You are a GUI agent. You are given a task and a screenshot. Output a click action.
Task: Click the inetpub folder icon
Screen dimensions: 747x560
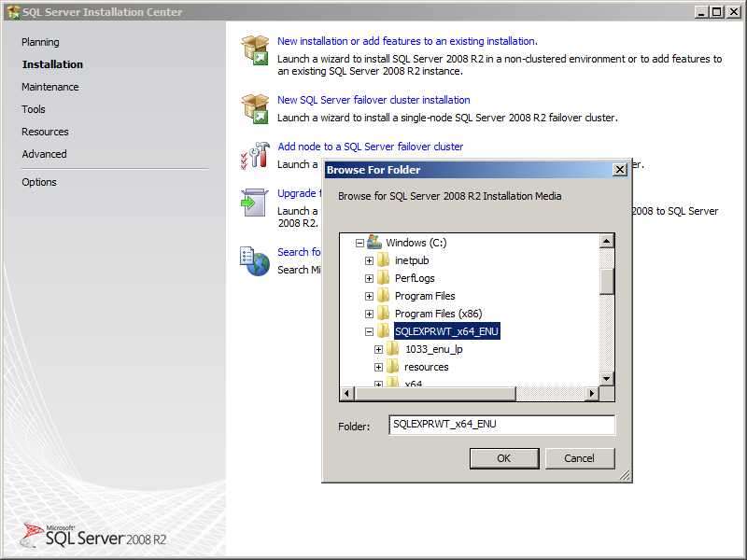pyautogui.click(x=384, y=260)
